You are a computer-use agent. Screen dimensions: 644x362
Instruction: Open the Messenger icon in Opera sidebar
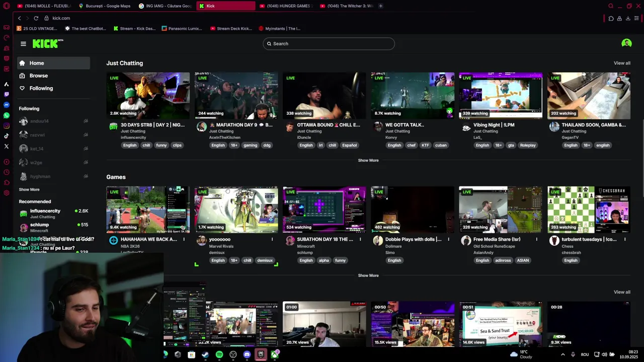pos(7,105)
